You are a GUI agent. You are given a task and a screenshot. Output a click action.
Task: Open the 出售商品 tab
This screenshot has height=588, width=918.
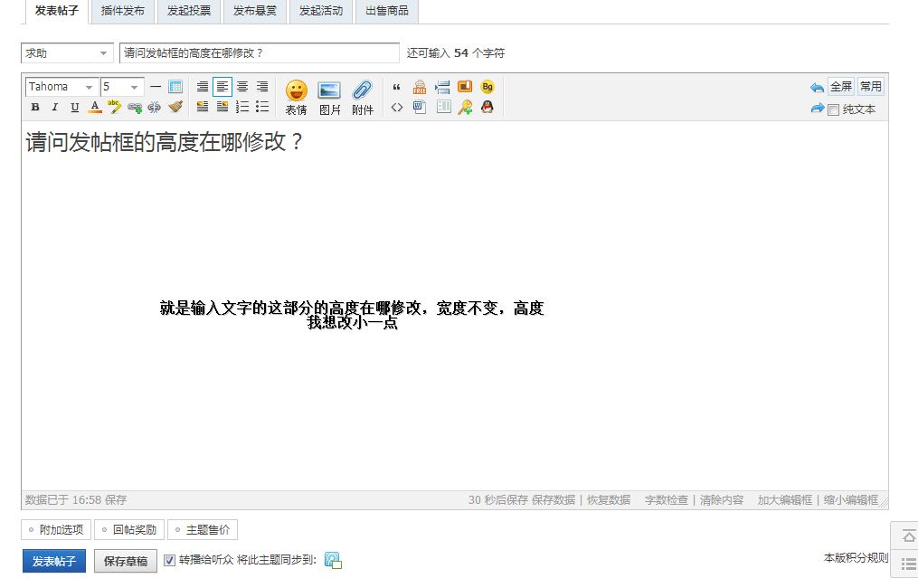tap(386, 13)
